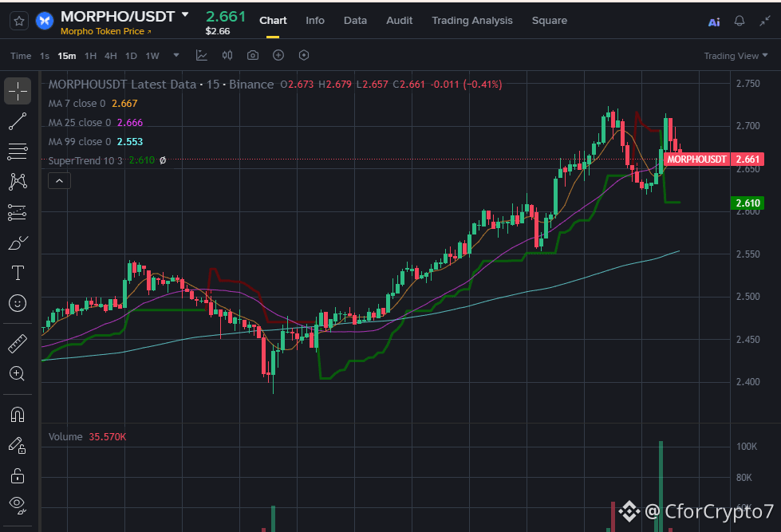Image resolution: width=781 pixels, height=532 pixels.
Task: Open the Morpho Token Price link
Action: (105, 31)
